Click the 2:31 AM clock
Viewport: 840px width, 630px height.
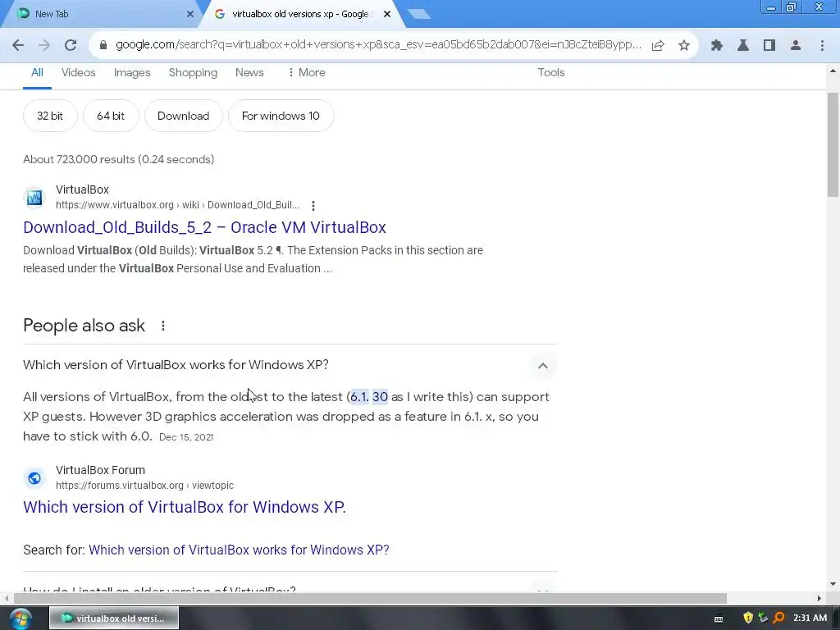click(x=810, y=619)
